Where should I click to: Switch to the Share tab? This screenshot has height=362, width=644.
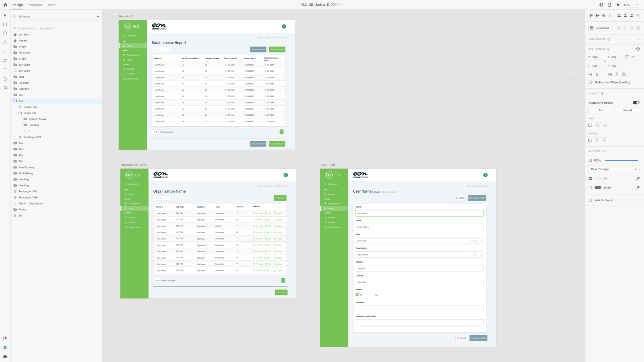point(52,5)
